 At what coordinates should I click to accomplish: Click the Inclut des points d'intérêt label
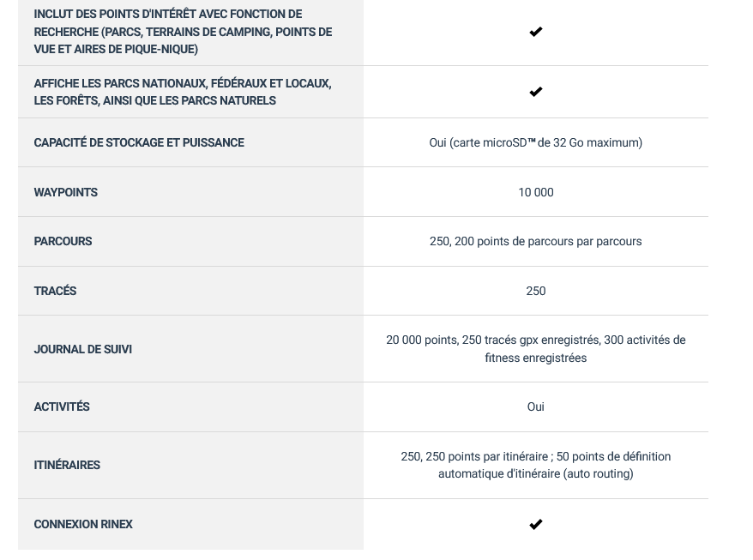point(183,32)
